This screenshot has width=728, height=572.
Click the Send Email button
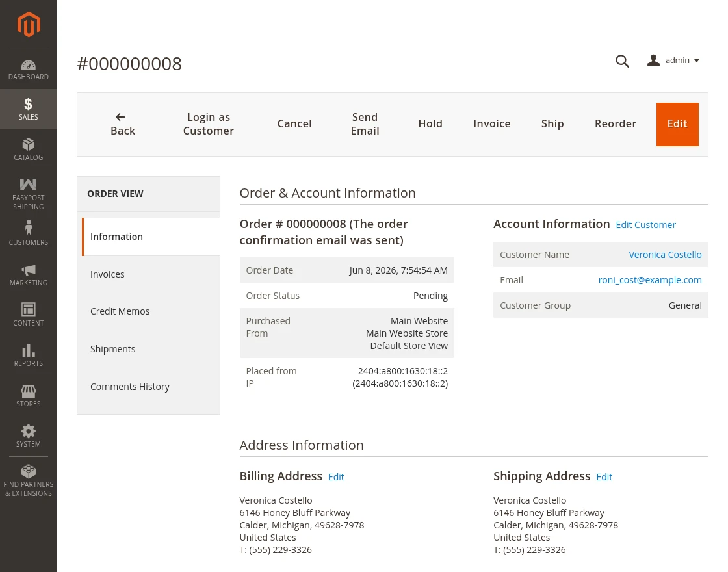[x=365, y=124]
